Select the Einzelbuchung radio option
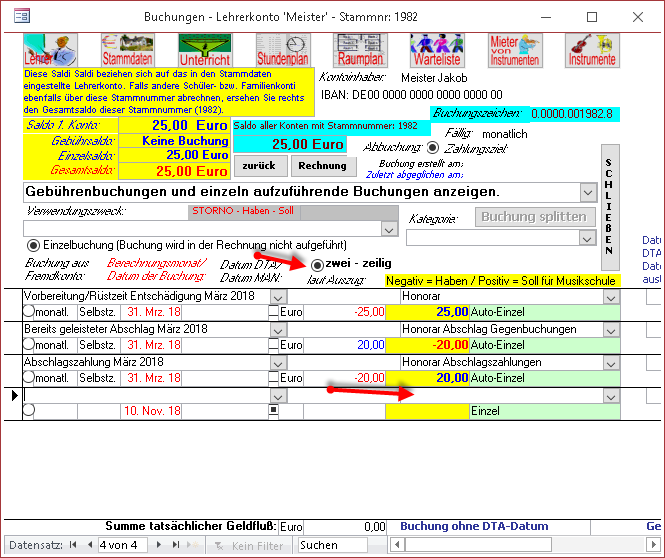 [33, 245]
